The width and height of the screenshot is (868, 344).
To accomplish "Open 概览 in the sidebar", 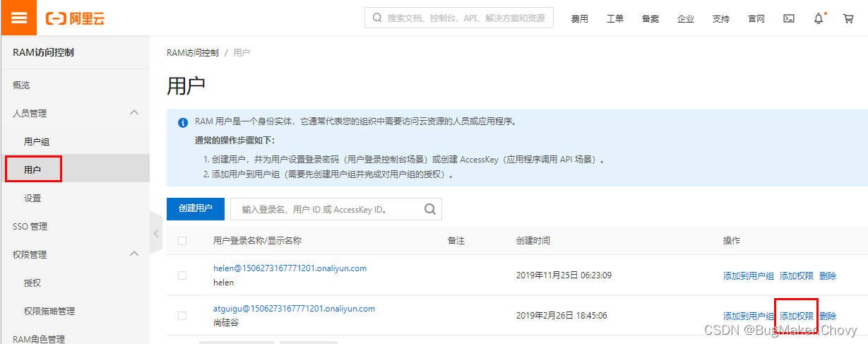I will (x=21, y=85).
